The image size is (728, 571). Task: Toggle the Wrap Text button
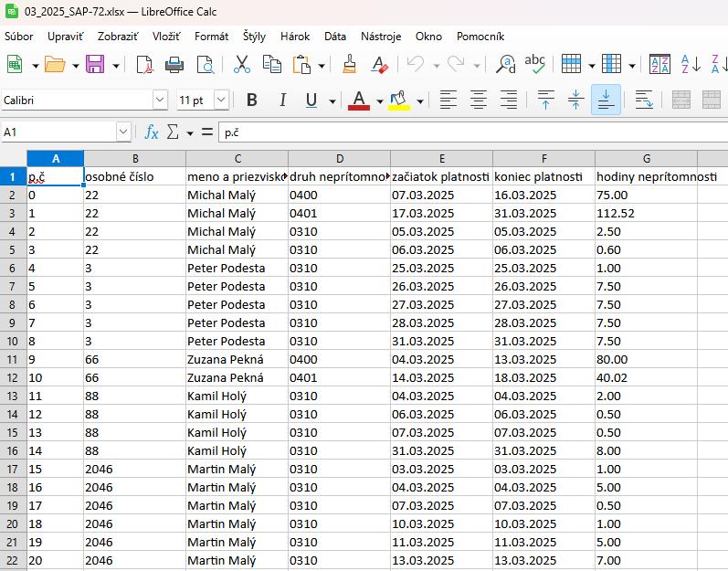point(643,100)
